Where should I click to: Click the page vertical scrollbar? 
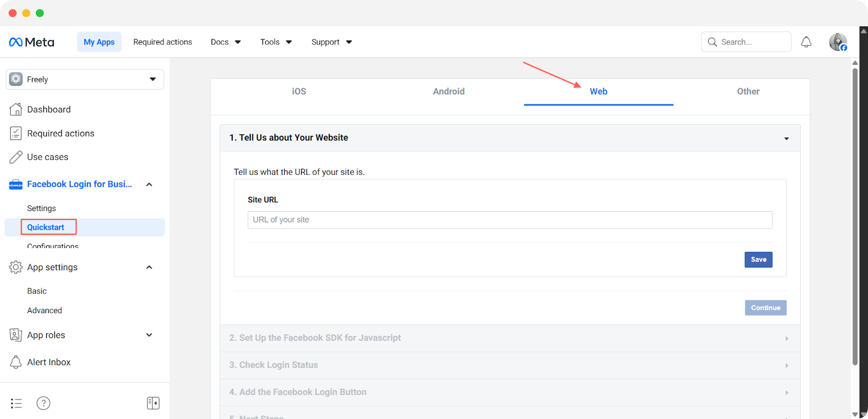click(855, 217)
